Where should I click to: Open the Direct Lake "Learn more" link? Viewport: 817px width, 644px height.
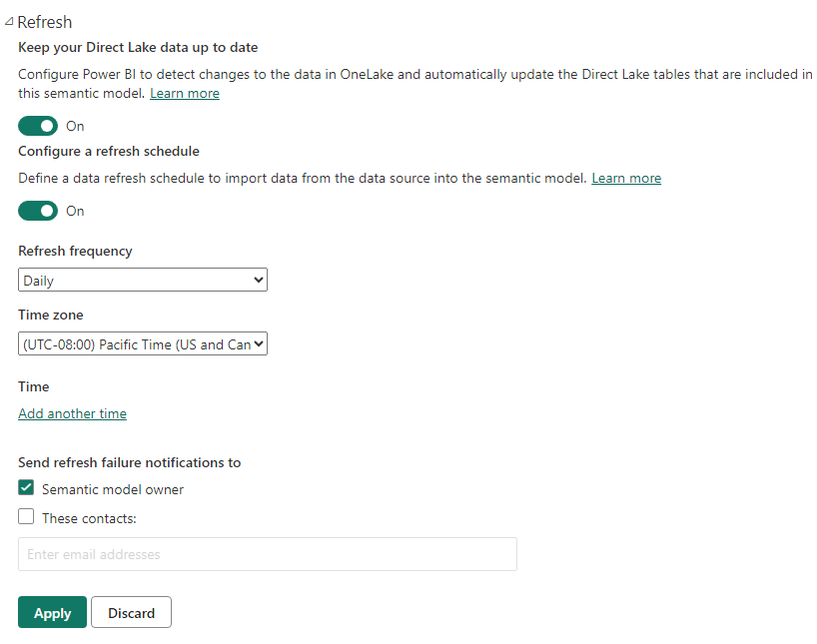(184, 93)
